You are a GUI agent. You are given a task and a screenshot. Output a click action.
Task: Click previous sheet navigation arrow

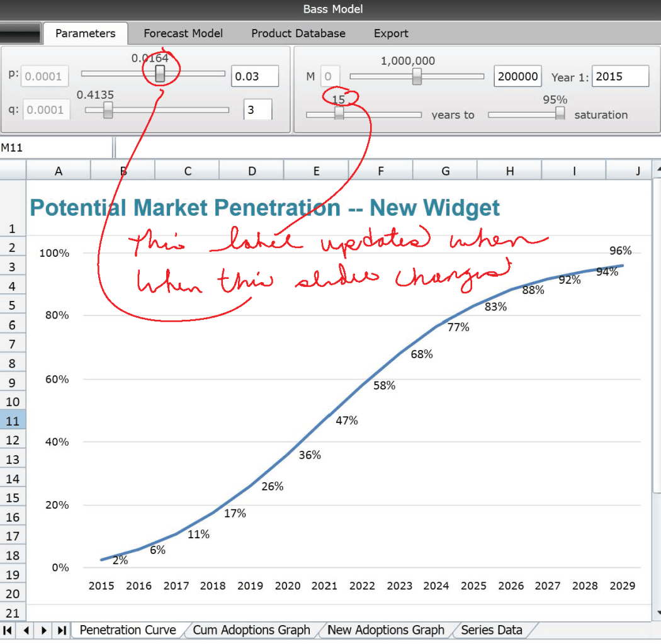(x=26, y=630)
